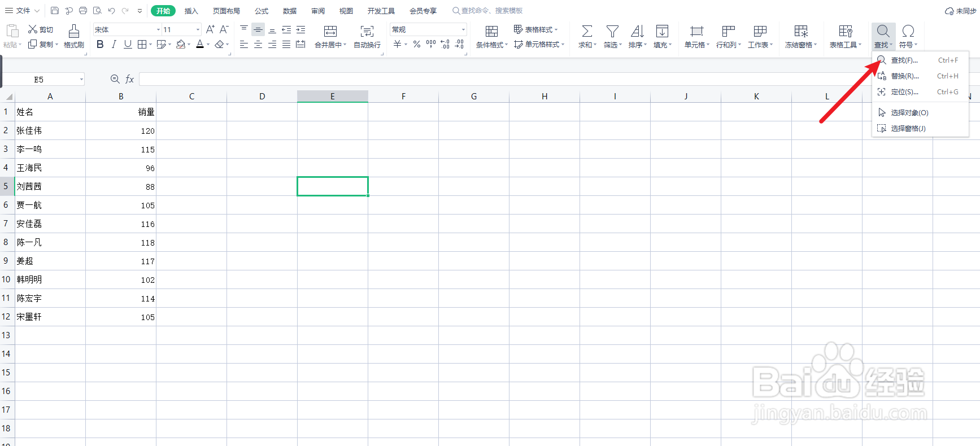Redo the last undone action
The image size is (980, 446).
tap(125, 11)
